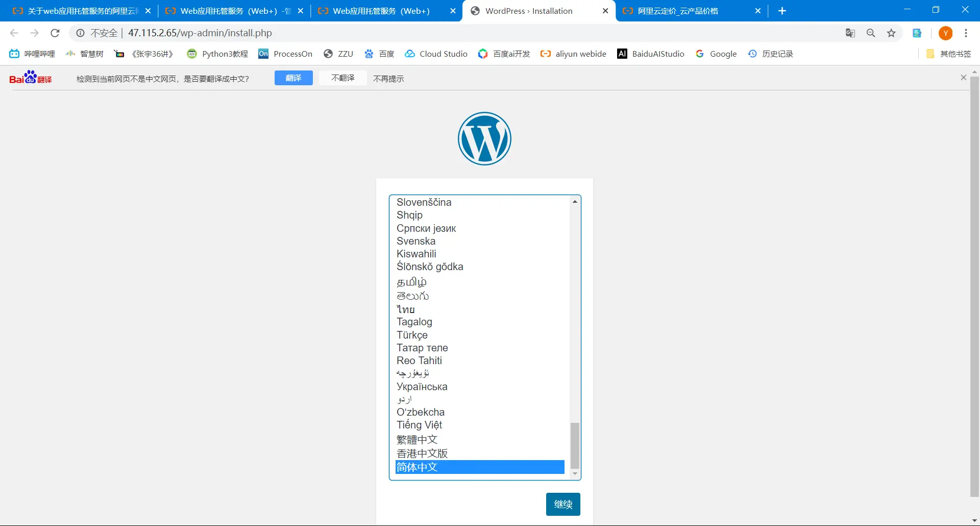
Task: Select the Українська language option
Action: 480,387
